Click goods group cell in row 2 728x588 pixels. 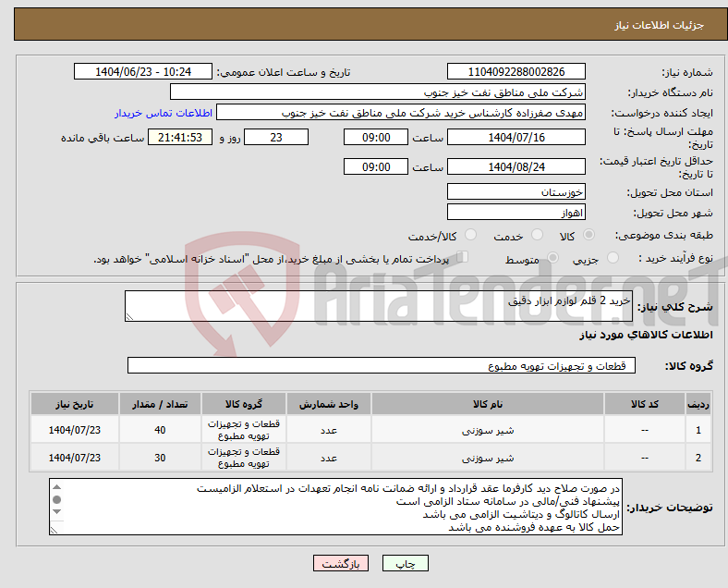tap(244, 458)
